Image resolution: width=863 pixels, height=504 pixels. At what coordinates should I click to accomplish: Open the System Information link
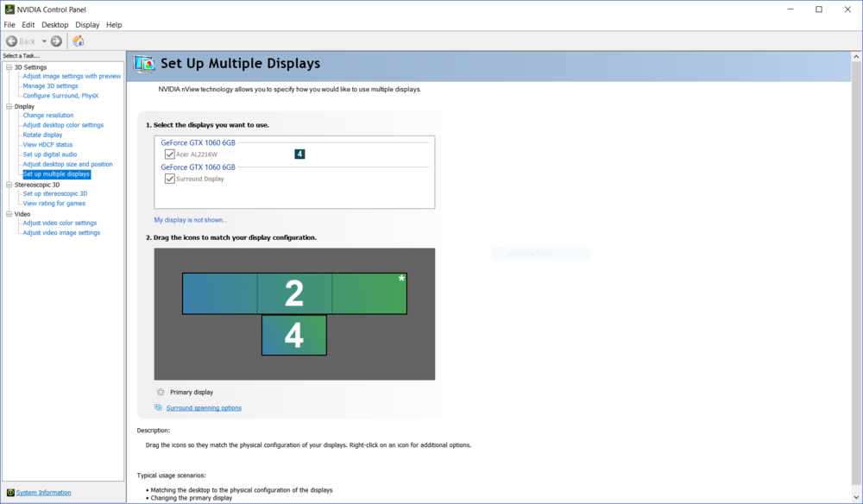coord(43,493)
